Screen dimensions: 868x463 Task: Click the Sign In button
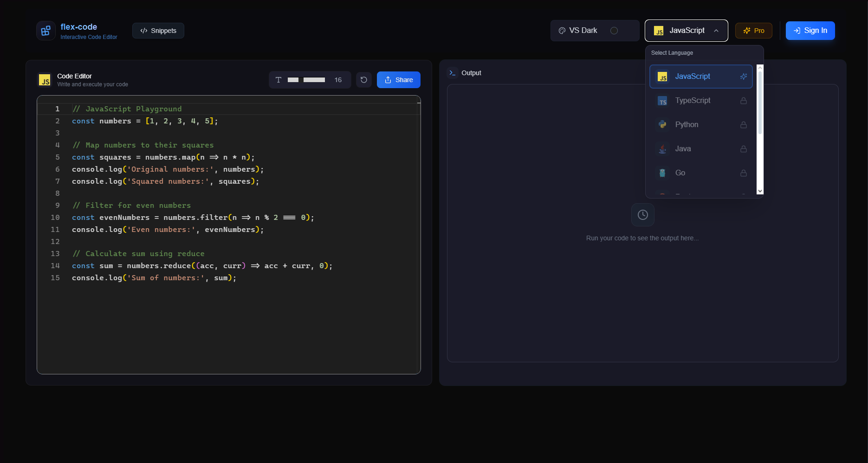(x=810, y=31)
